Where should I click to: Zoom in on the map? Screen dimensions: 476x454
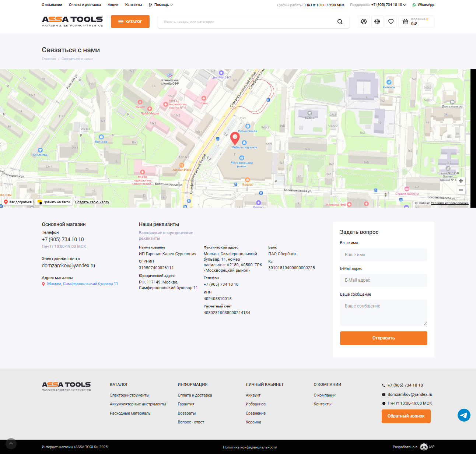coord(461,181)
